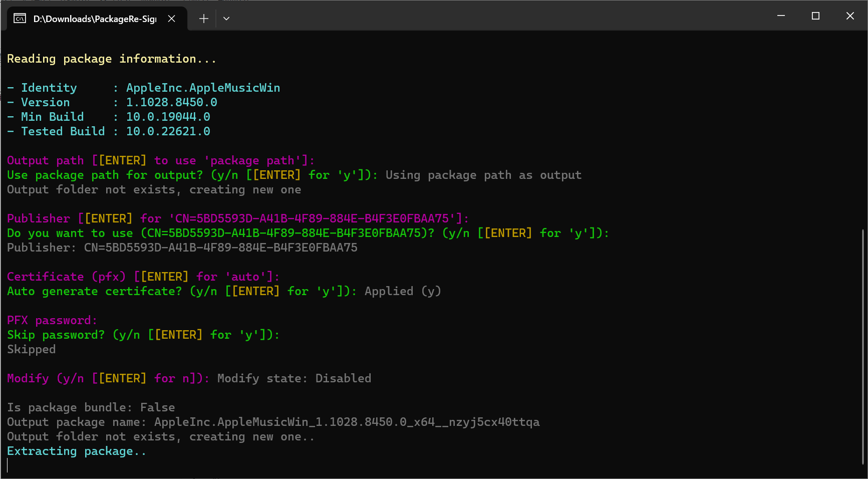This screenshot has width=868, height=479.
Task: Click the terminal icon in the tab
Action: (20, 19)
